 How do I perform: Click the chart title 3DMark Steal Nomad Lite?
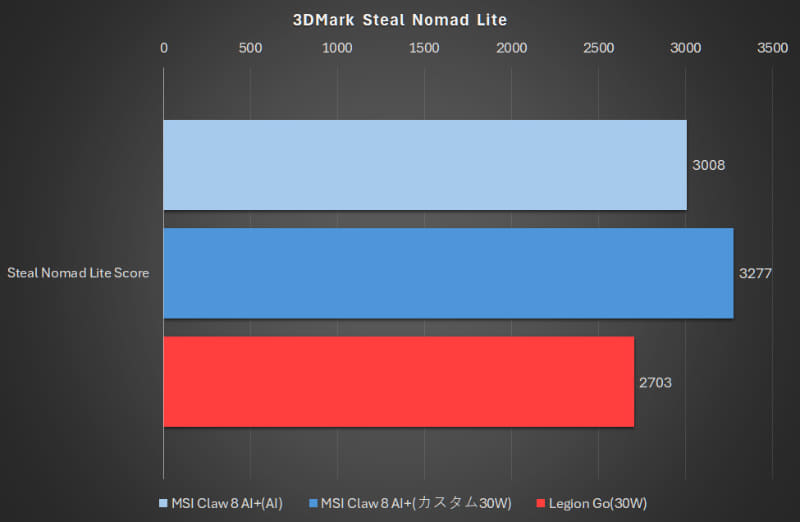399,20
